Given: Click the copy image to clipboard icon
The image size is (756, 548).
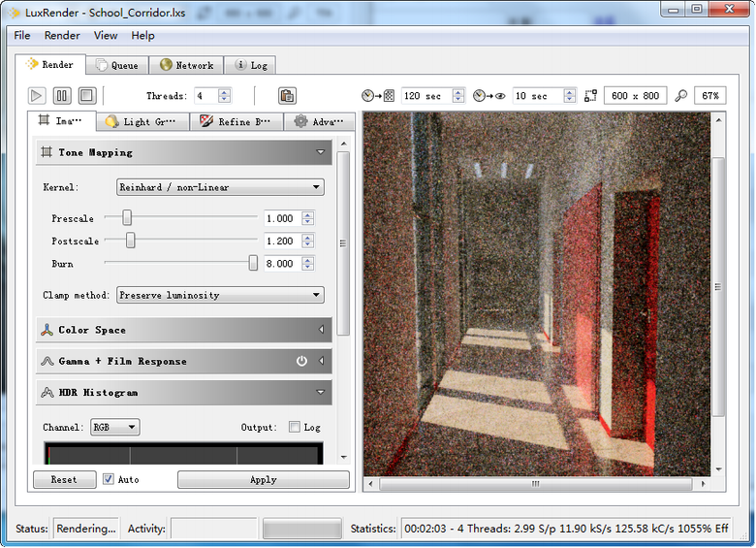Looking at the screenshot, I should [x=287, y=95].
